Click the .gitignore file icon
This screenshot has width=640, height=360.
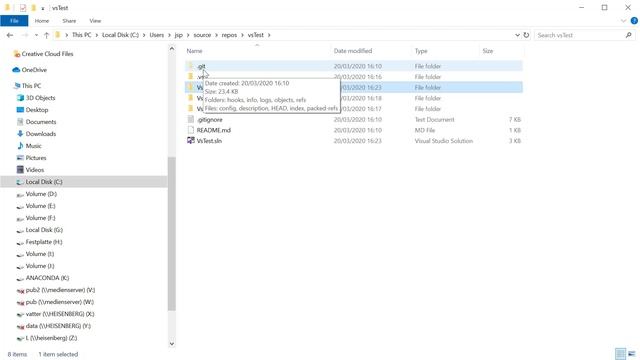pos(191,119)
